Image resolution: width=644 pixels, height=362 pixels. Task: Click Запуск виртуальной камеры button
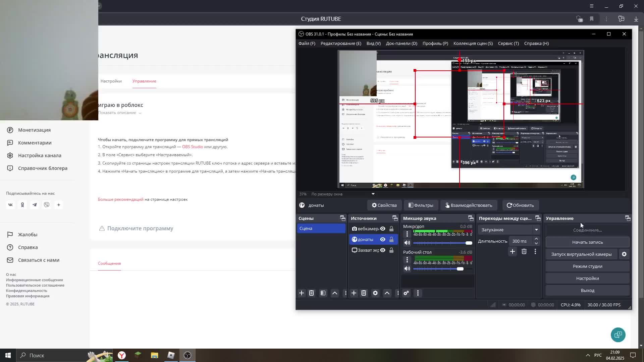tap(582, 254)
